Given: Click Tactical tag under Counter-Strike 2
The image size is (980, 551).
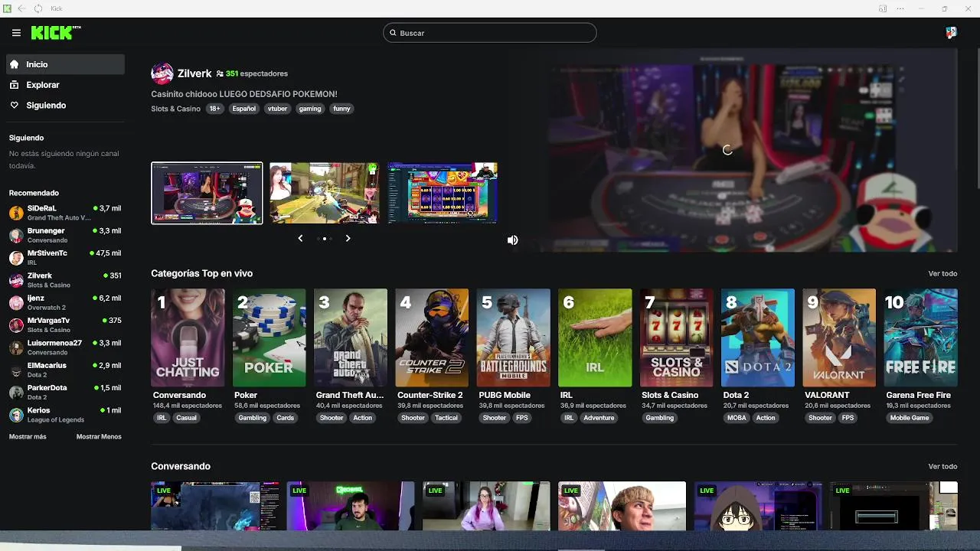Looking at the screenshot, I should click(x=446, y=418).
